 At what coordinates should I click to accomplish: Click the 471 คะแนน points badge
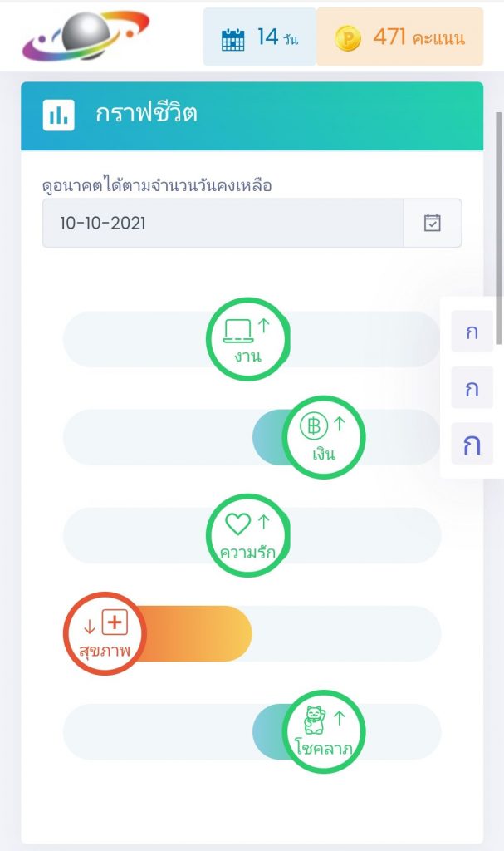(399, 37)
